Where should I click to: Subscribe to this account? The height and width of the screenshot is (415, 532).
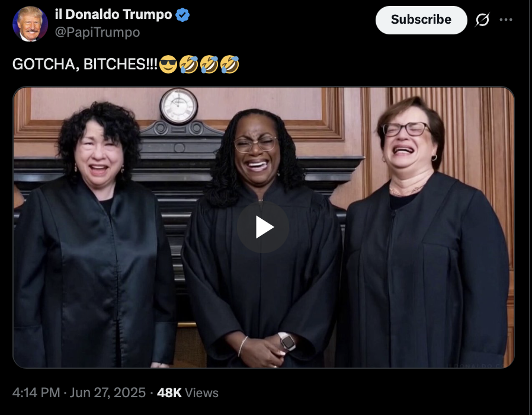(421, 20)
